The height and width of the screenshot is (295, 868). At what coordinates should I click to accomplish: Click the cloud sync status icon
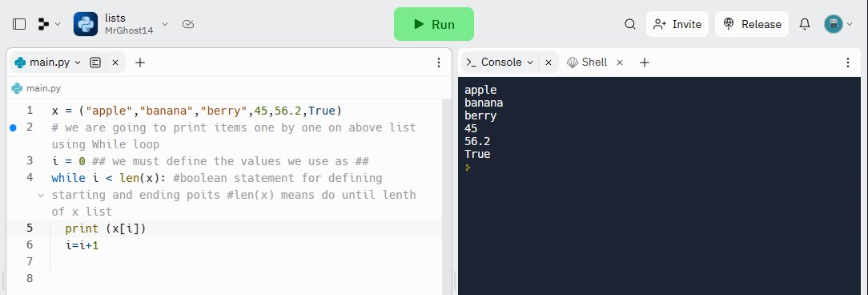click(x=188, y=24)
